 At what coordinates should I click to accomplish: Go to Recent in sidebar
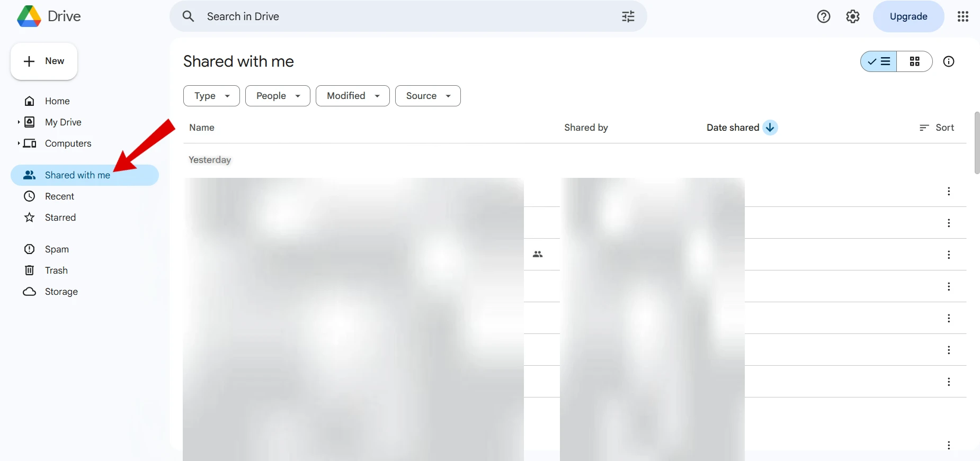tap(59, 196)
